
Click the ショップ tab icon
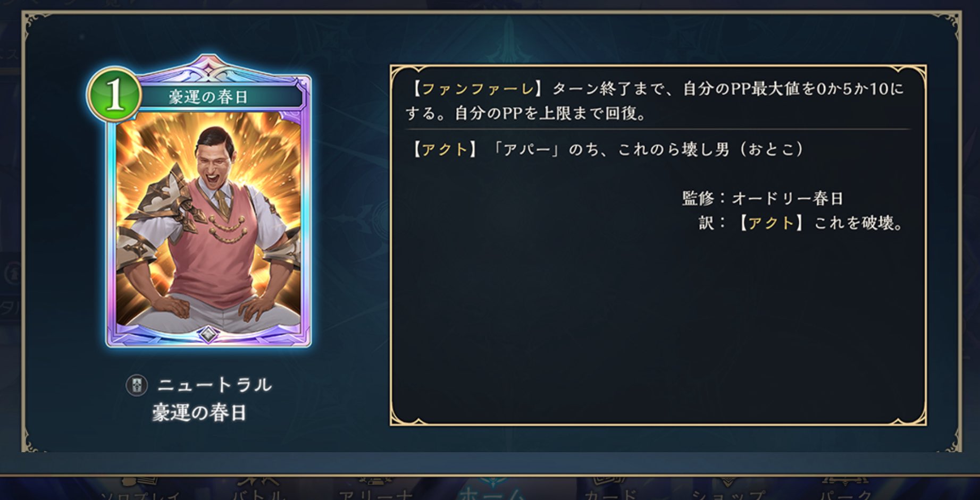[x=727, y=481]
